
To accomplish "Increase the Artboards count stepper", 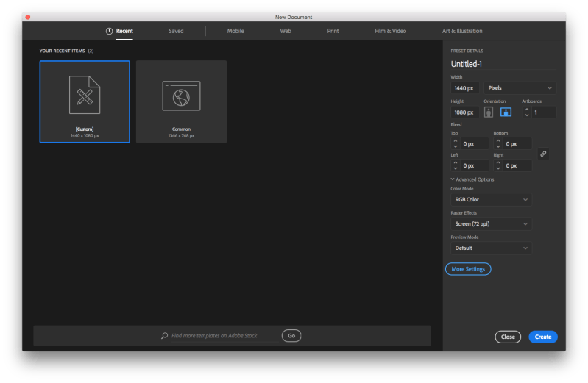I will point(527,110).
